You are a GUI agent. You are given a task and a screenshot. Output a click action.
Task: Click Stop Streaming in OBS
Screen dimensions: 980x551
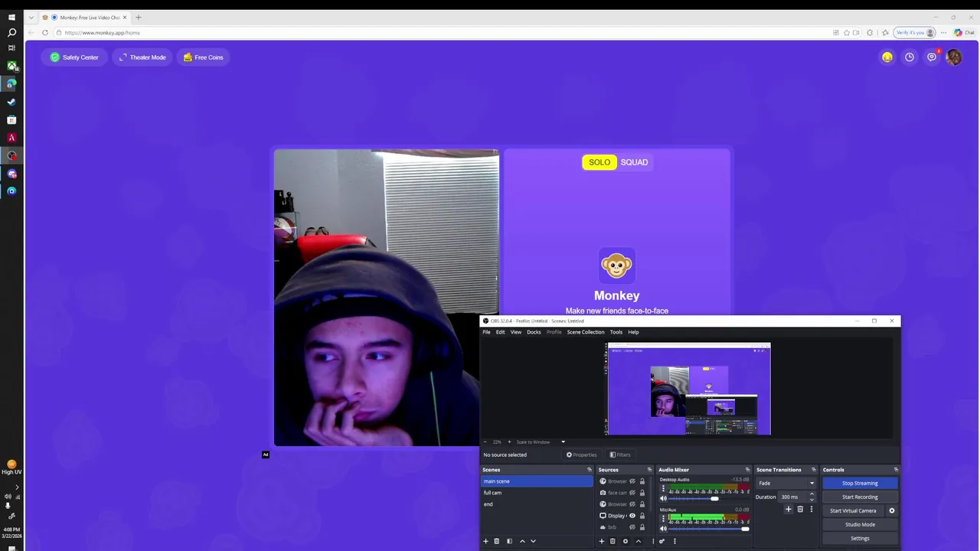point(860,483)
